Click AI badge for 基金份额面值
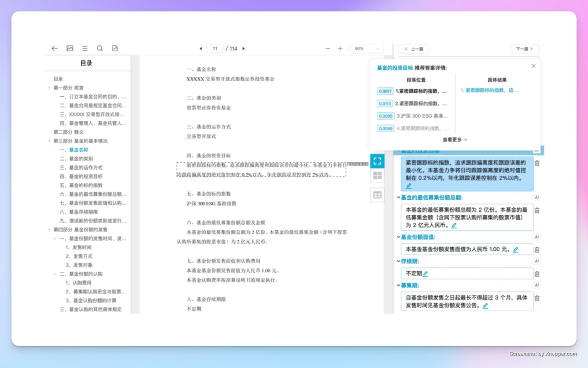588x368 pixels. click(537, 237)
